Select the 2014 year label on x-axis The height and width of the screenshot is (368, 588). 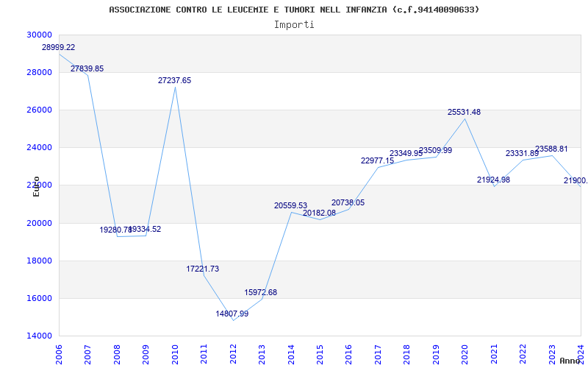[291, 355]
